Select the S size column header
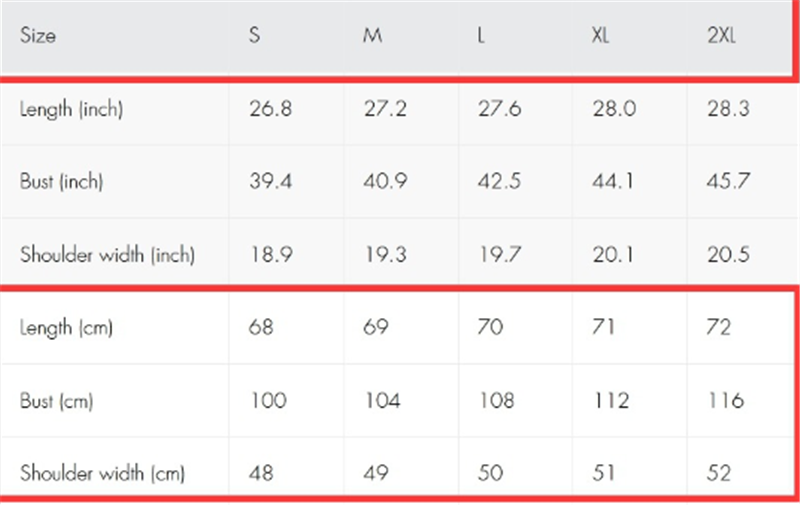 tap(255, 36)
